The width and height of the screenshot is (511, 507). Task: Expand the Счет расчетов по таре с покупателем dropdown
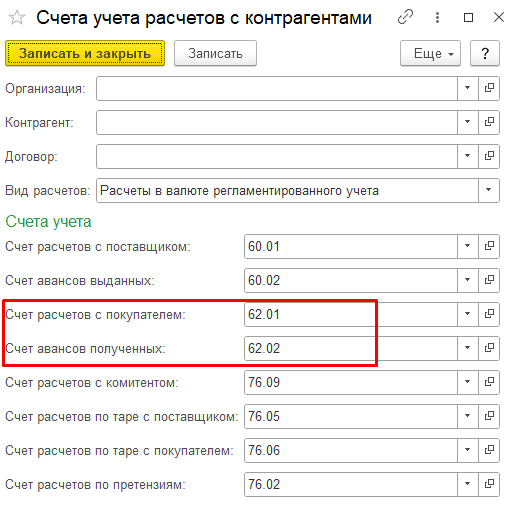[x=468, y=450]
